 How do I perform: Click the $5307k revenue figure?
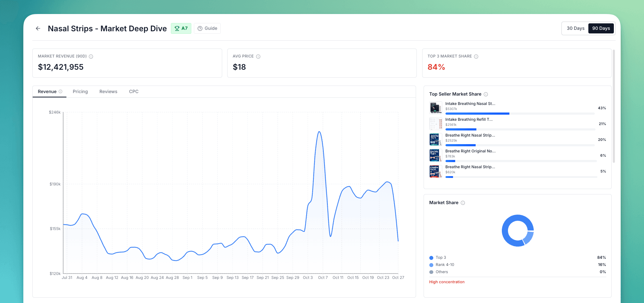pyautogui.click(x=451, y=109)
